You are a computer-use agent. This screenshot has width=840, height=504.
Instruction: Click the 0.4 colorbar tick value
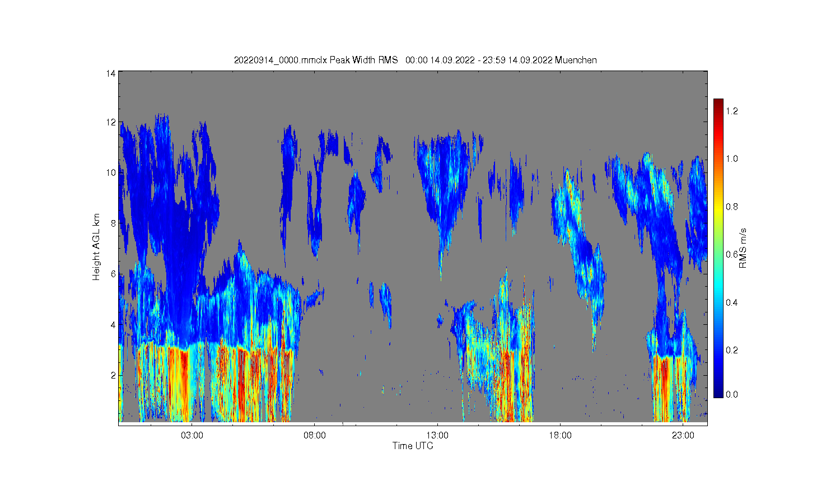point(732,302)
